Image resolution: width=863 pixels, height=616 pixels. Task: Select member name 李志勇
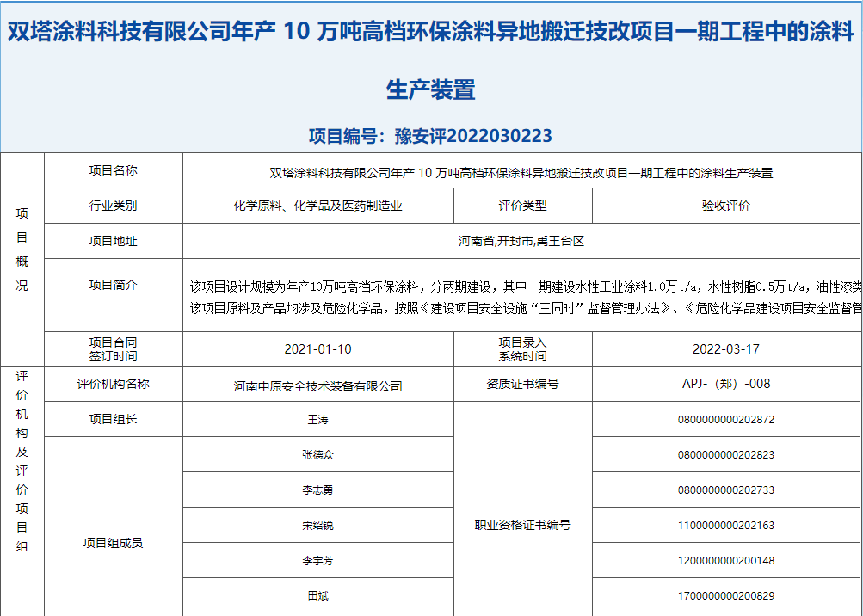(318, 490)
